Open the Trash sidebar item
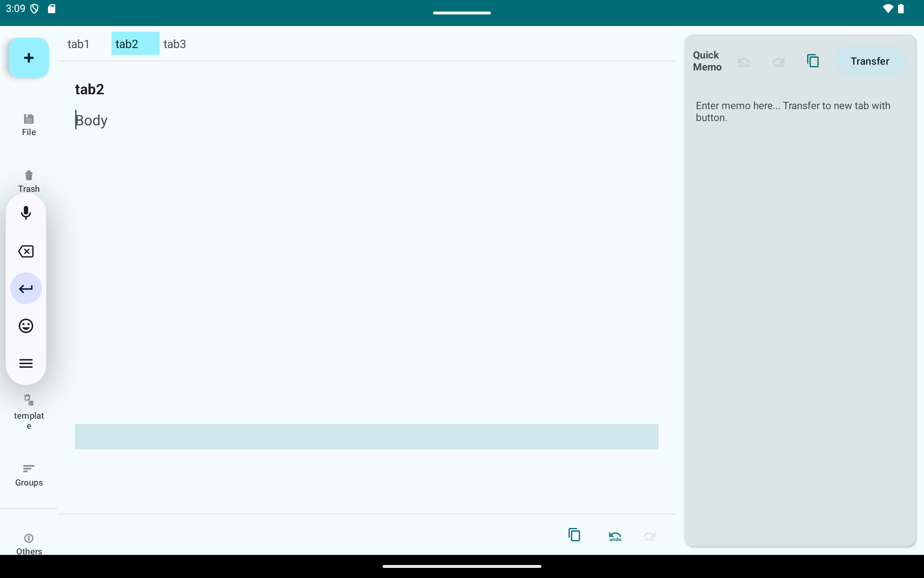The height and width of the screenshot is (578, 924). coord(29,181)
